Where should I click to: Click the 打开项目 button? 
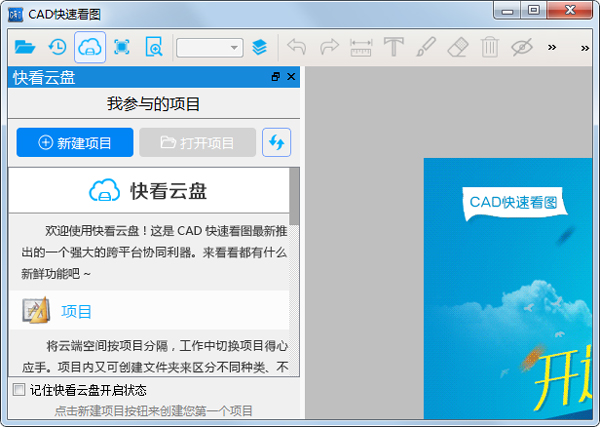pyautogui.click(x=197, y=143)
